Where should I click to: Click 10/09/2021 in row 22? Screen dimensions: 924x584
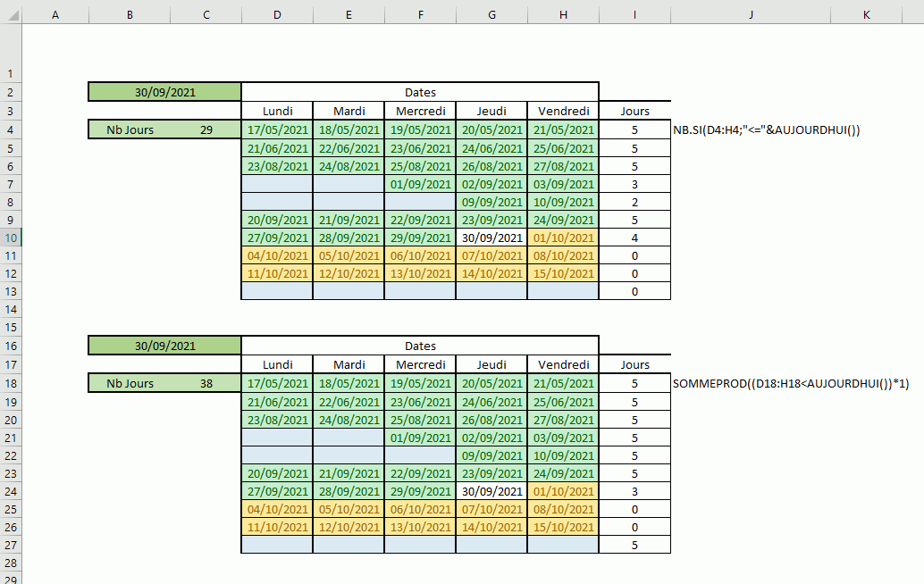[x=563, y=455]
